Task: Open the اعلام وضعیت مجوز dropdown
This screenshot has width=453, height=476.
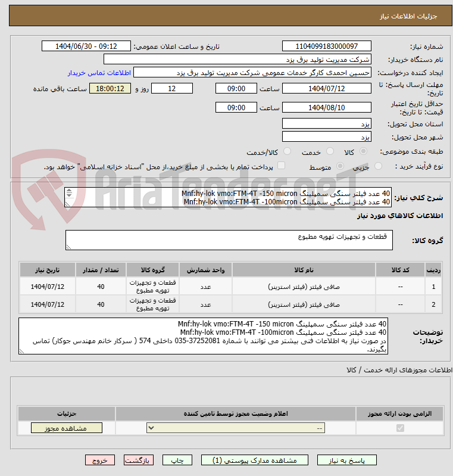Action: pyautogui.click(x=236, y=428)
